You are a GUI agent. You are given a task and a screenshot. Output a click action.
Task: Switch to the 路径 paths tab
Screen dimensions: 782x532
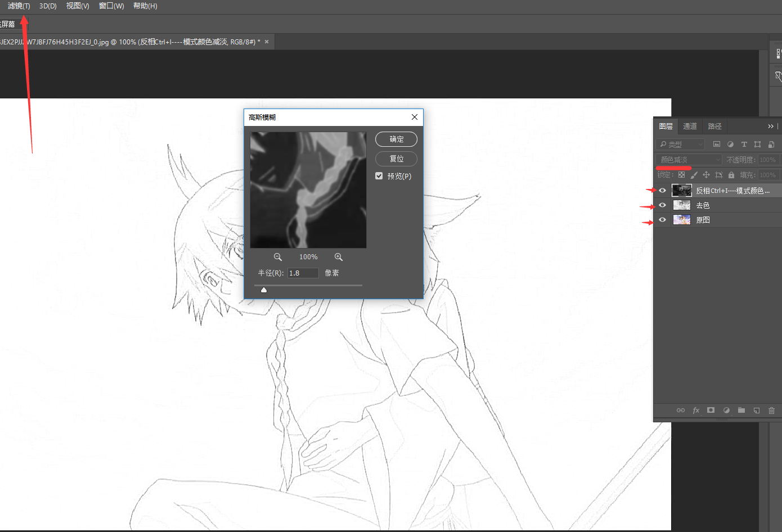[x=714, y=127]
